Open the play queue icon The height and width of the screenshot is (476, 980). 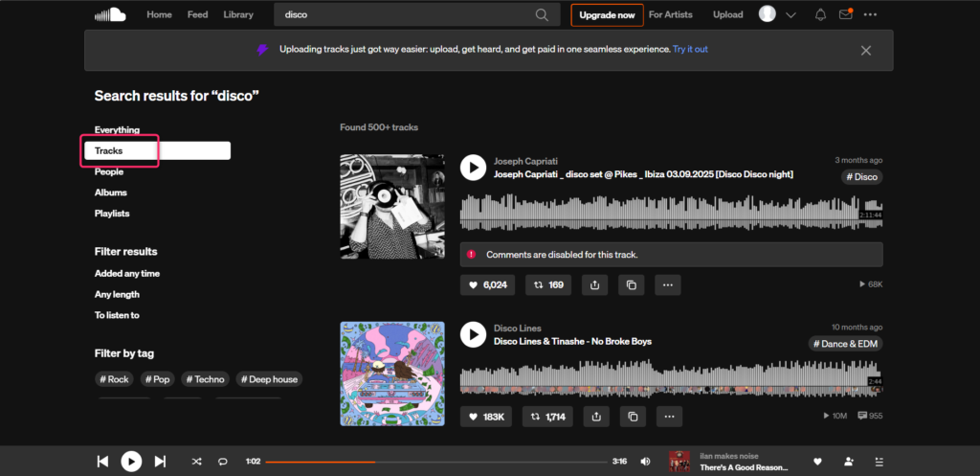pos(879,462)
